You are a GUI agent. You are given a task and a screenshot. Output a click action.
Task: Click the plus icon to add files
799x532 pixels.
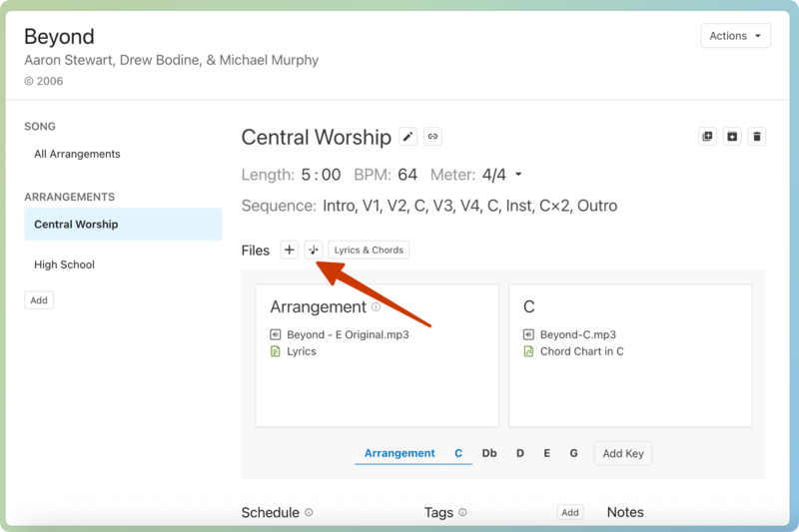tap(289, 251)
